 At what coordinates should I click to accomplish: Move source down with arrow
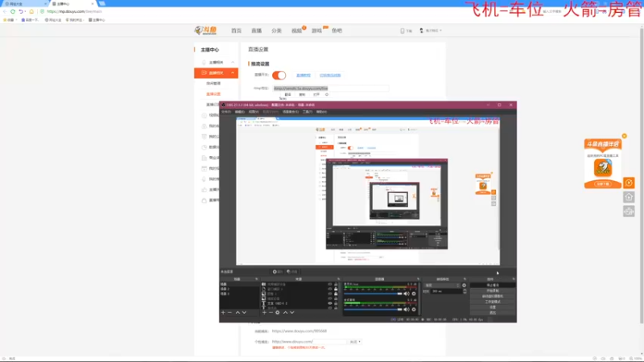coord(292,313)
